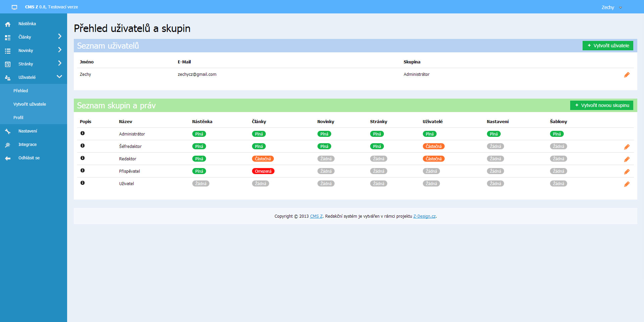644x322 pixels.
Task: Follow the Z-Design.cz footer link
Action: click(424, 216)
